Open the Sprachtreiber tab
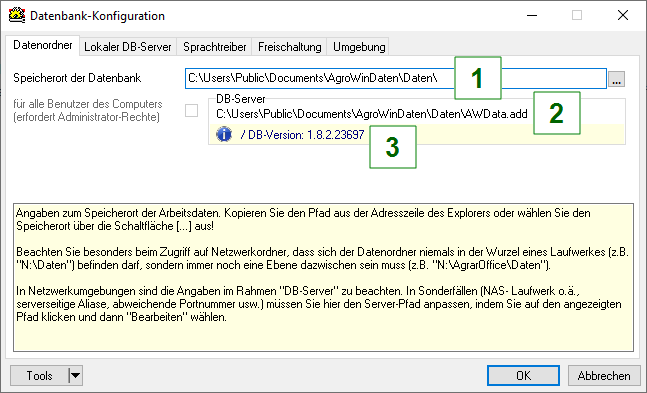Screen dimensions: 647x393 pos(215,47)
